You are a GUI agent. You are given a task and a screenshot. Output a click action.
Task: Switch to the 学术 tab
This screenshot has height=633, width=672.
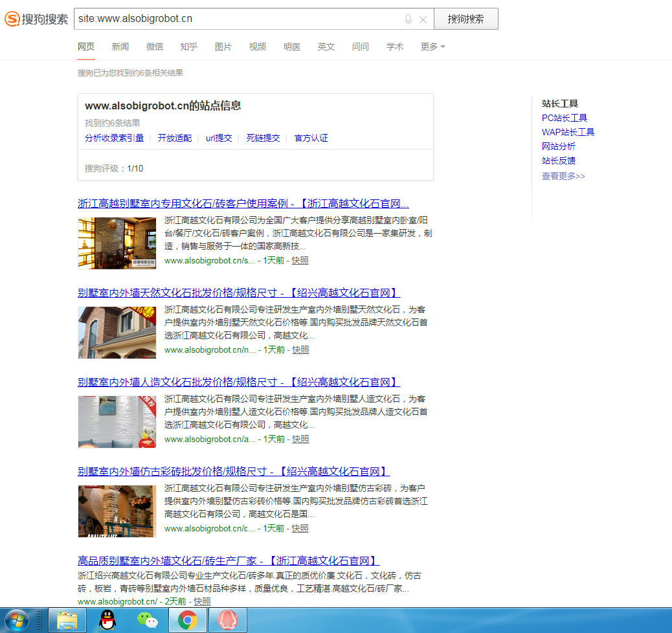pos(395,47)
